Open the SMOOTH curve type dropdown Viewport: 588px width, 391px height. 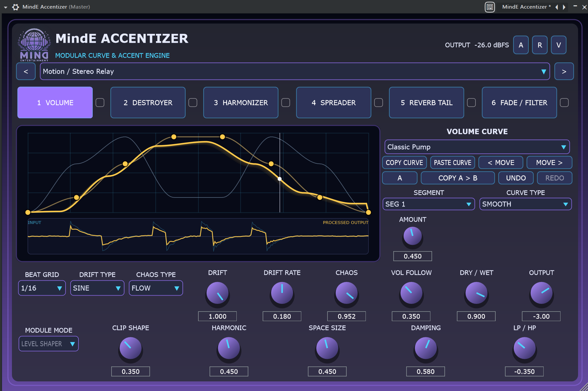click(525, 204)
